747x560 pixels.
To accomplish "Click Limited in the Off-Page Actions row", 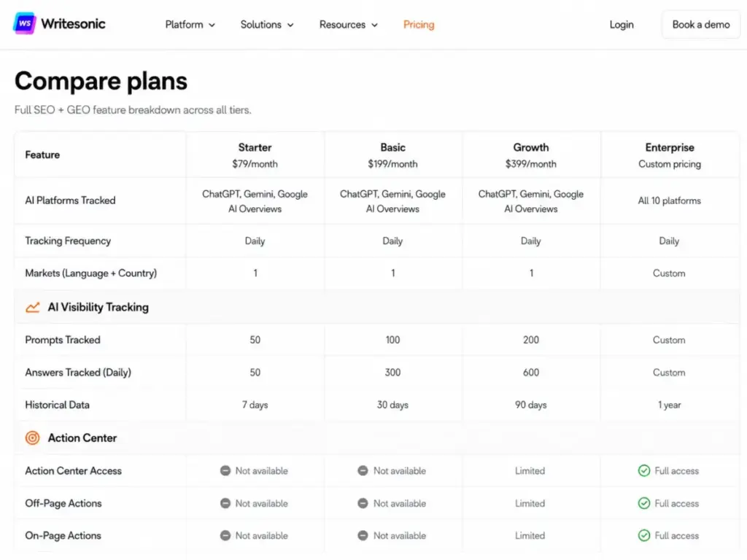I will click(x=530, y=503).
